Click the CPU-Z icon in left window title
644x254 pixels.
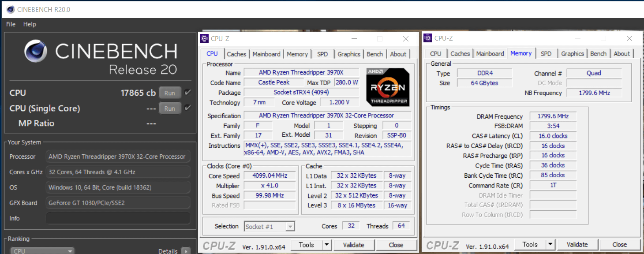(204, 38)
